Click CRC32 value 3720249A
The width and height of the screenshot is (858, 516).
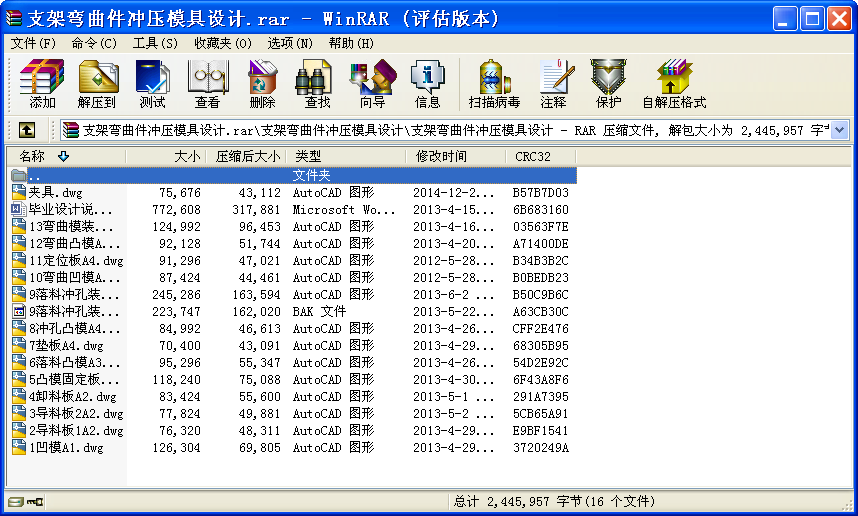coord(541,448)
